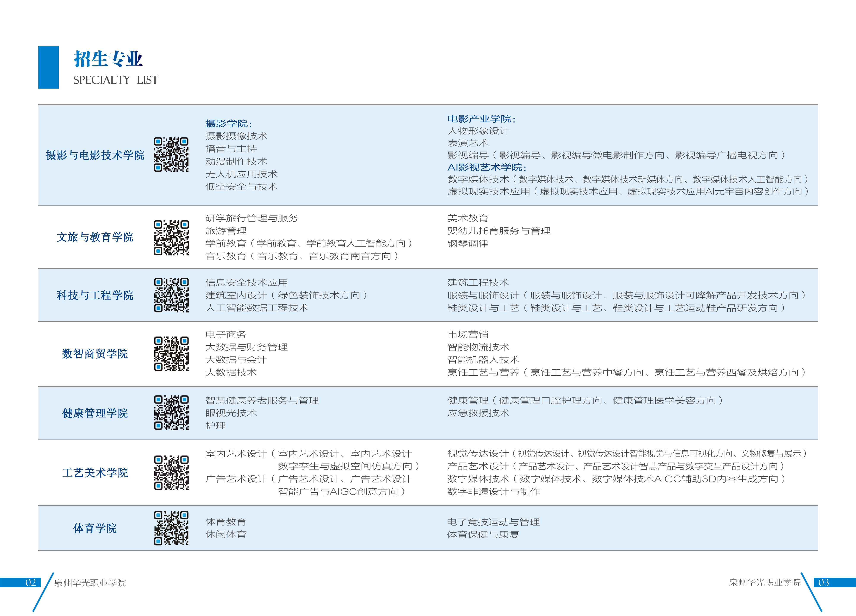
Task: Click the 招生专业 page title
Action: pos(108,59)
